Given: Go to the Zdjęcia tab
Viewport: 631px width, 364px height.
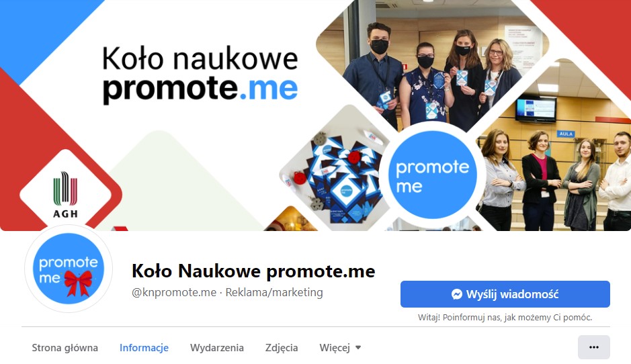Looking at the screenshot, I should [x=282, y=347].
